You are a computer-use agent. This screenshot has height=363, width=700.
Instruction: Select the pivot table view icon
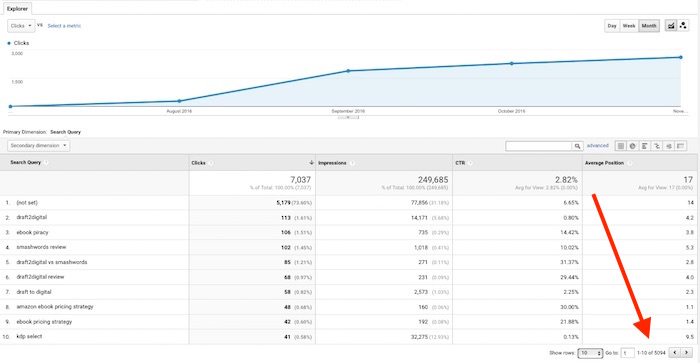pos(681,146)
